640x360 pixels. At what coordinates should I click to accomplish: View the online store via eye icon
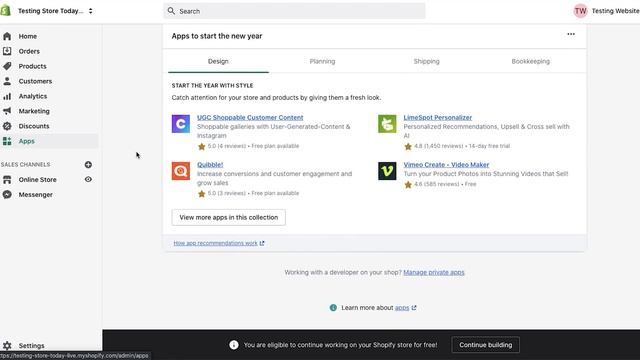[88, 179]
